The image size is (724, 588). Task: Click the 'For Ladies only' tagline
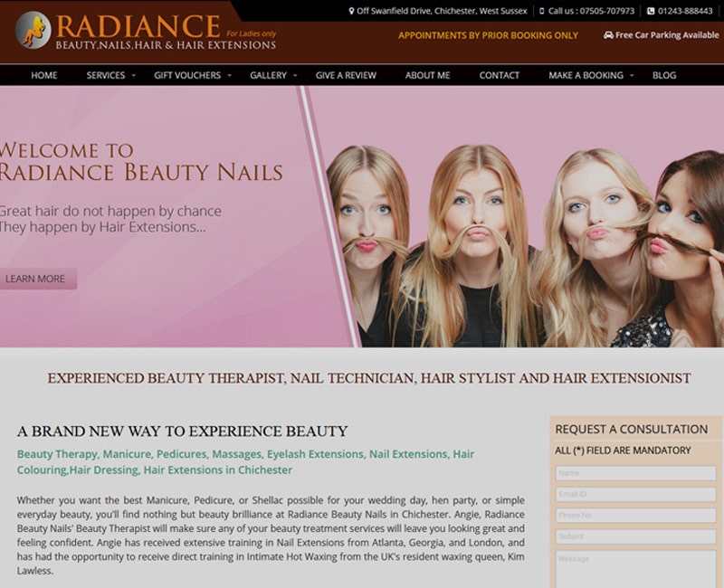[252, 33]
